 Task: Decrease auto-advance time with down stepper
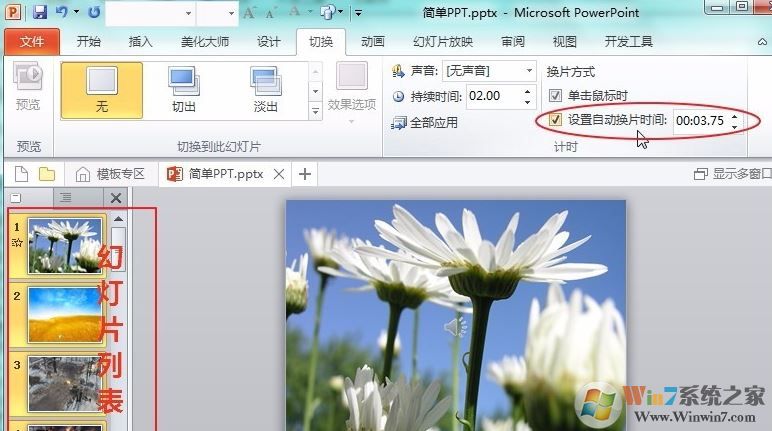pyautogui.click(x=734, y=127)
